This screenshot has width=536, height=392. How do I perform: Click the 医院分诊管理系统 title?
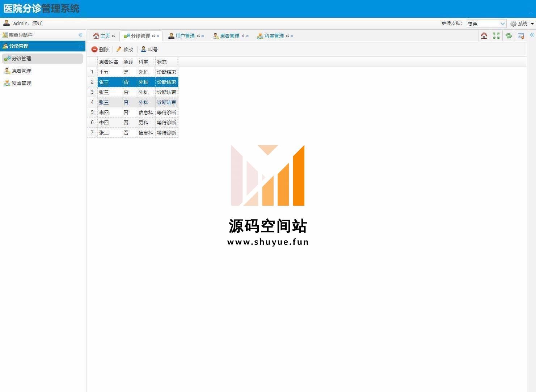42,8
